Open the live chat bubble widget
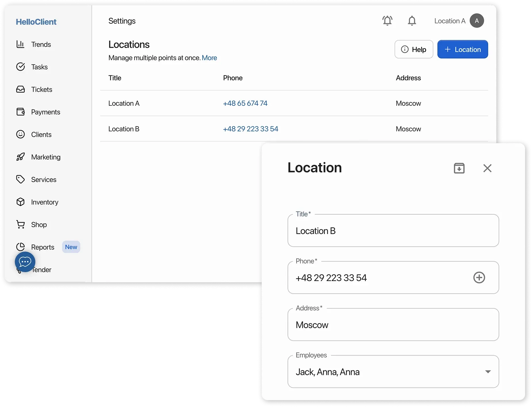Viewport: 532px width, 407px height. 25,262
